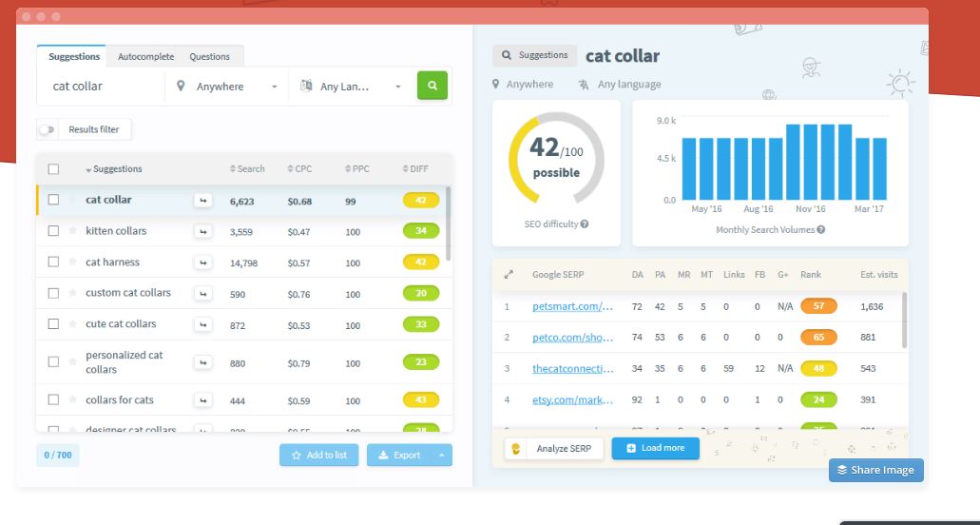Open the petsmart.com SERP link
980x525 pixels.
point(572,306)
